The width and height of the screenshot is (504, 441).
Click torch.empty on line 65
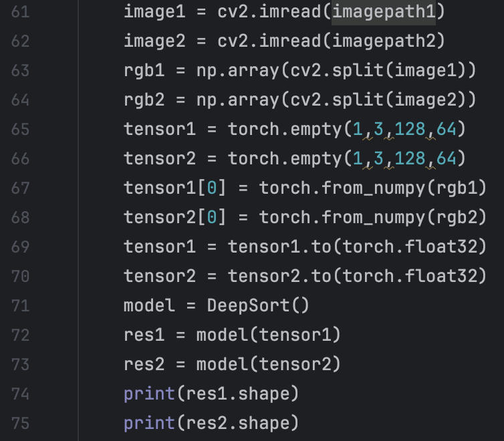pyautogui.click(x=285, y=129)
